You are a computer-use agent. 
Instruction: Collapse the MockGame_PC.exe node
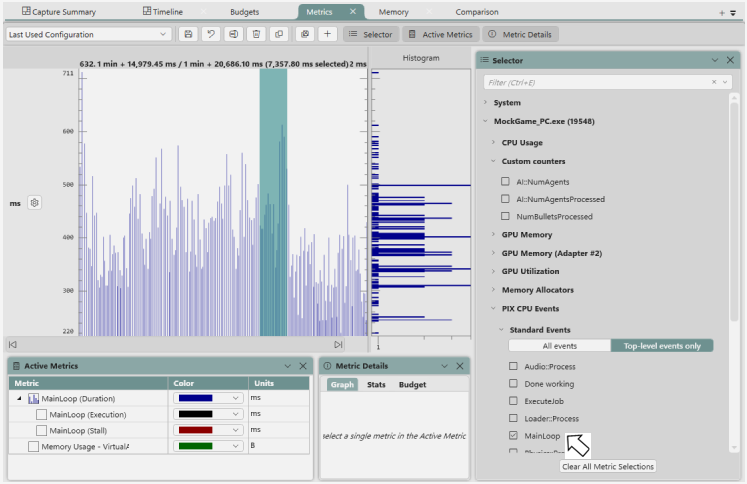coord(485,121)
